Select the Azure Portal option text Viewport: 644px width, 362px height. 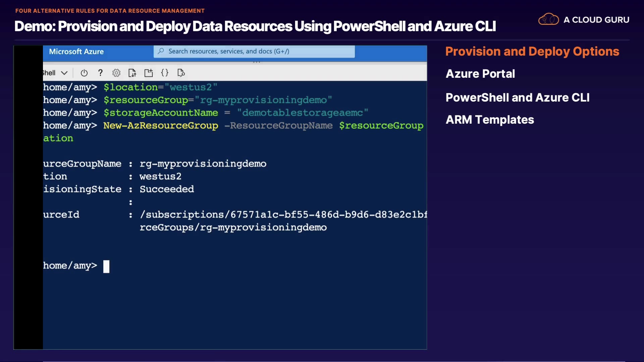[480, 74]
